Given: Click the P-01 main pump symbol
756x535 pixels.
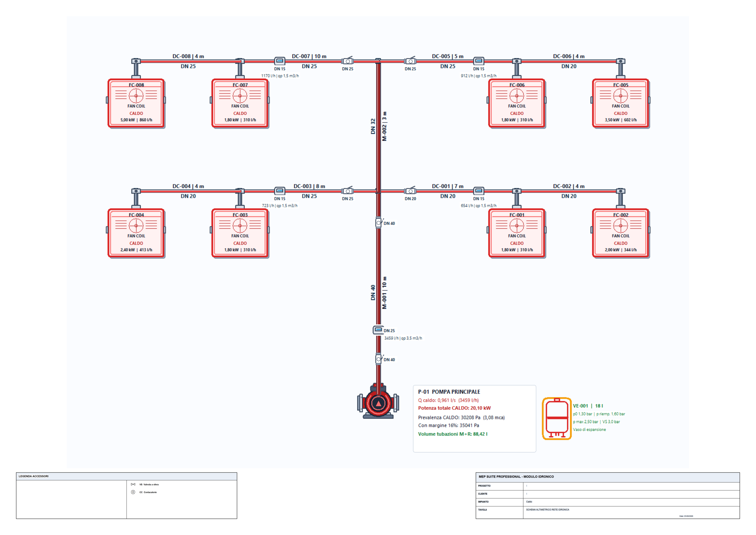Looking at the screenshot, I should click(x=378, y=401).
